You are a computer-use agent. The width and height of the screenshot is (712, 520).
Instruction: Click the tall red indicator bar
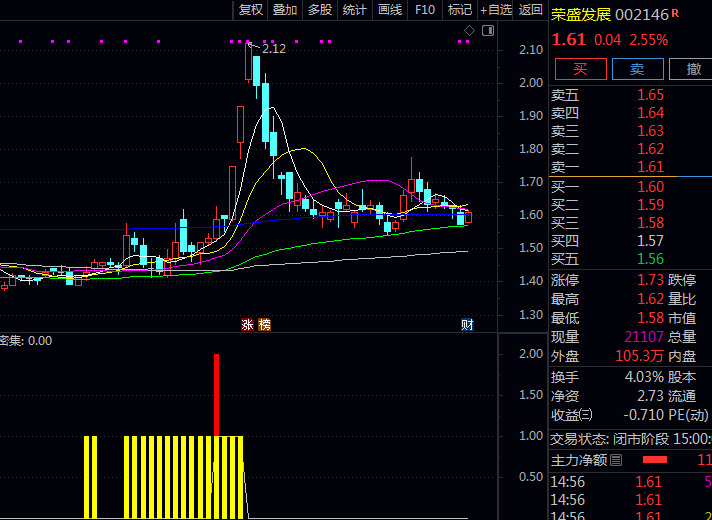point(217,395)
